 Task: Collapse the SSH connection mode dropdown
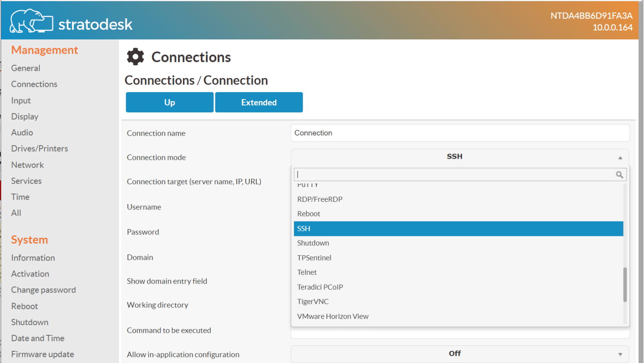point(460,157)
